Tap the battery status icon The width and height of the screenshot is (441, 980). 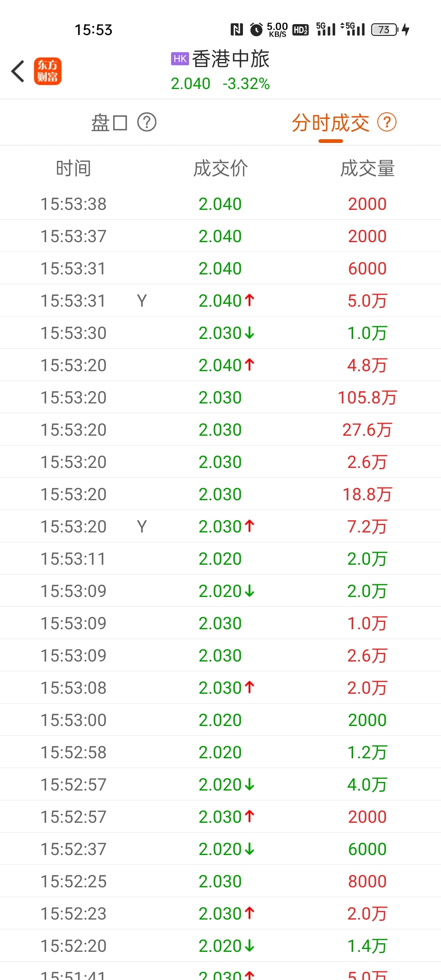tap(385, 29)
